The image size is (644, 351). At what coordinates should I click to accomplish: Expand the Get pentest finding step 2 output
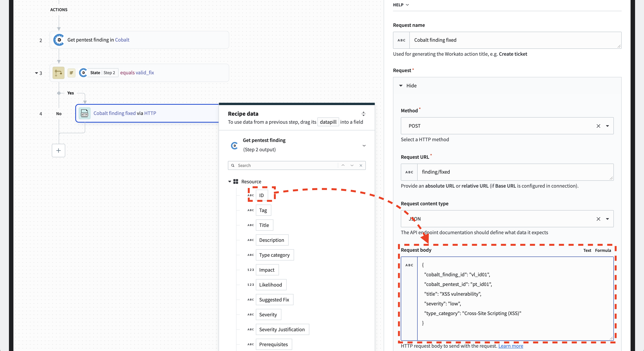[364, 145]
